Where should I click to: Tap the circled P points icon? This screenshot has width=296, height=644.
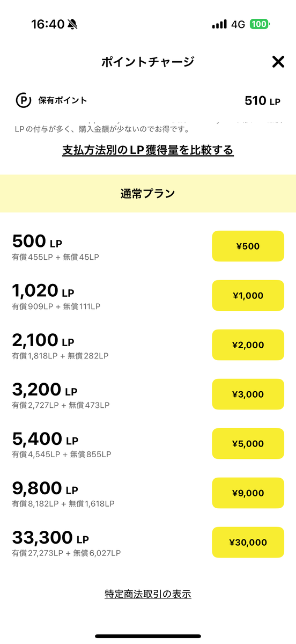23,100
